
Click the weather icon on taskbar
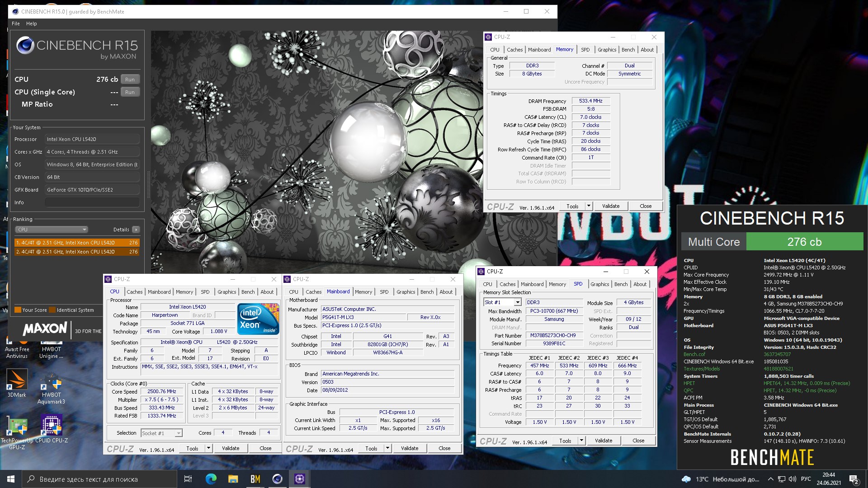tap(686, 479)
